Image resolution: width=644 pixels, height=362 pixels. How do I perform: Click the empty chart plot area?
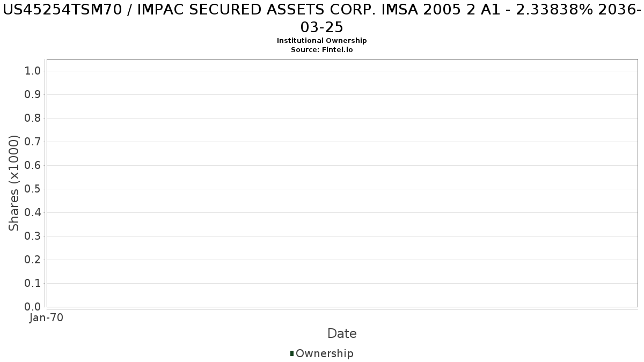(342, 183)
